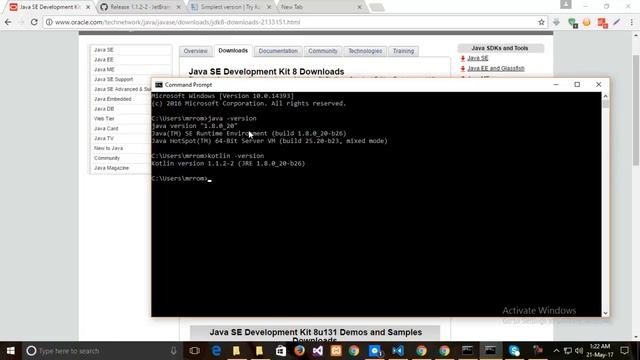640x360 pixels.
Task: Open the Technologies tab
Action: point(365,51)
